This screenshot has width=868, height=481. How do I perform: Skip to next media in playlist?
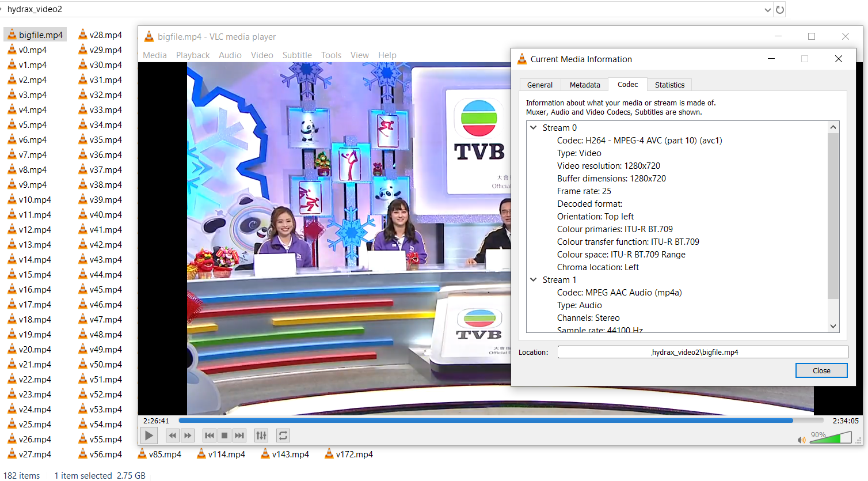pos(239,435)
